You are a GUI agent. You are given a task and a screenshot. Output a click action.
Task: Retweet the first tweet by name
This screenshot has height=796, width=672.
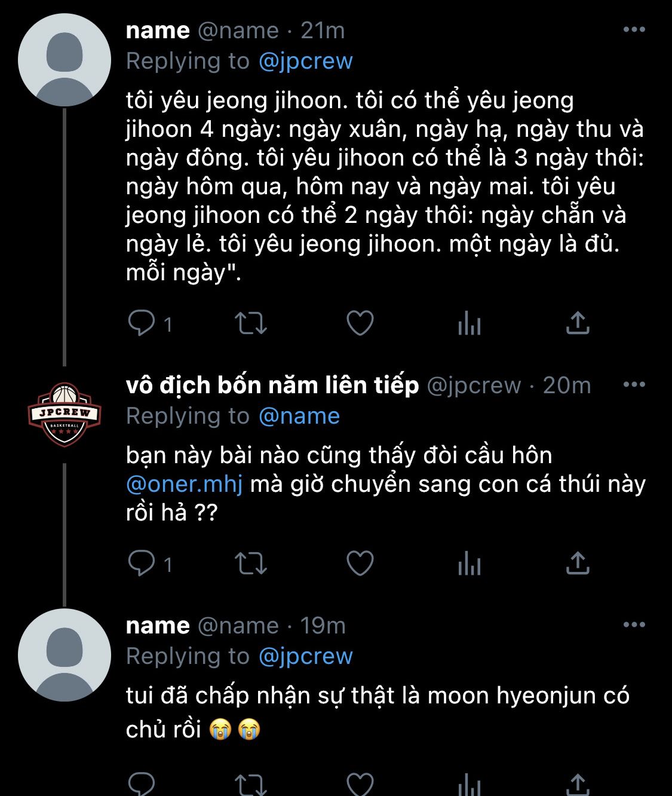pos(251,323)
